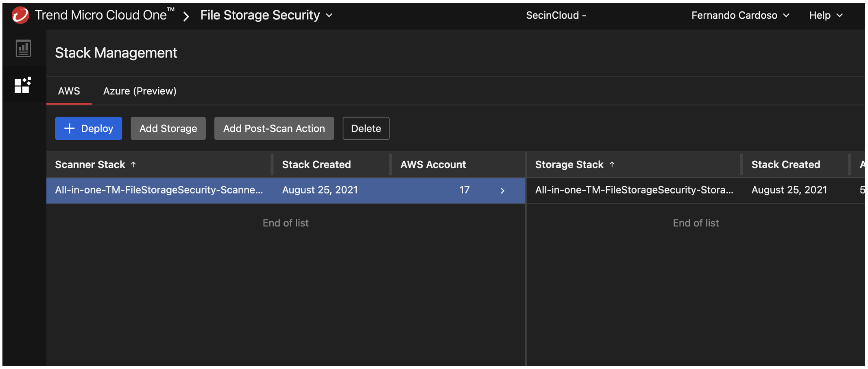Click the breadcrumb arrow after Cloud One
This screenshot has height=369, width=868.
click(x=186, y=16)
